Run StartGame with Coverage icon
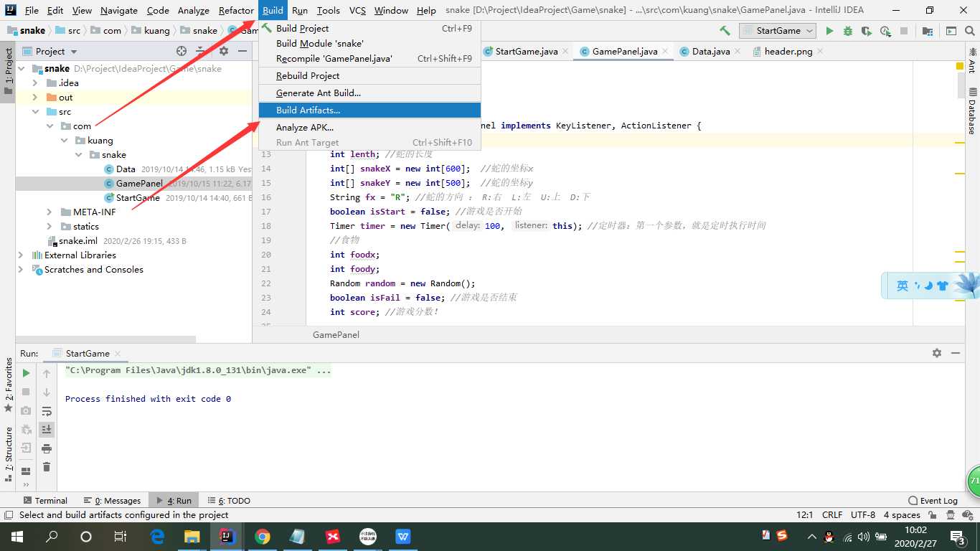Screen dimensions: 980x551 [x=867, y=31]
